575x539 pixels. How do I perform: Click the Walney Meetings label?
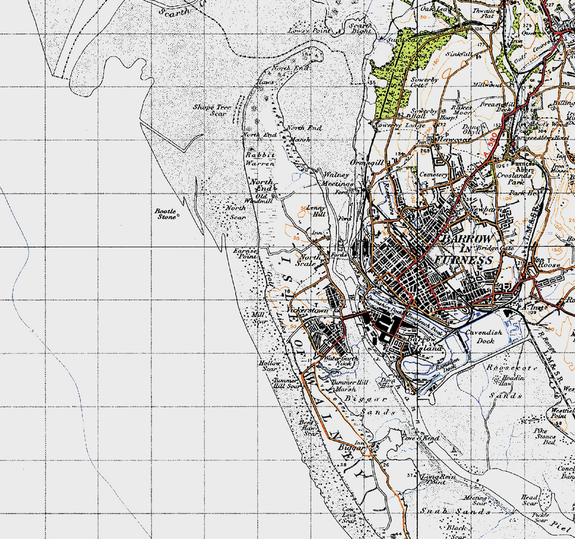[337, 179]
